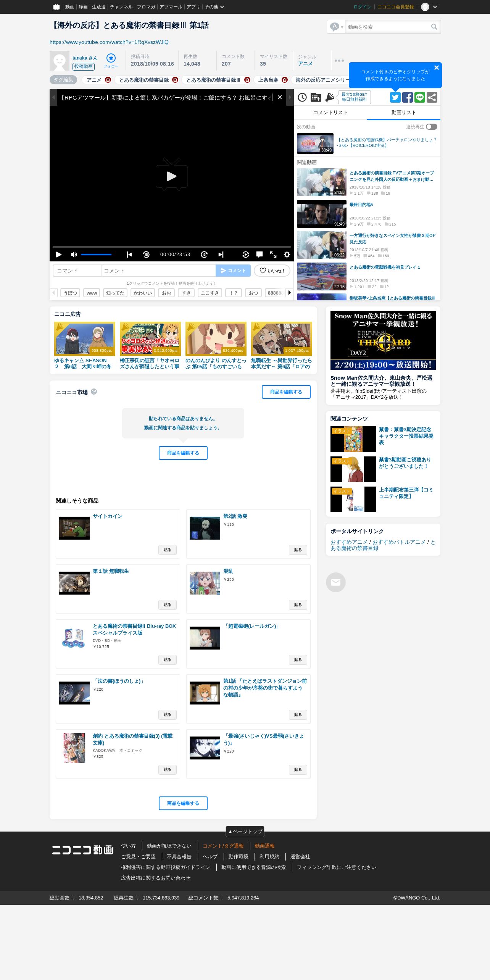Click ログイン link

(x=363, y=7)
